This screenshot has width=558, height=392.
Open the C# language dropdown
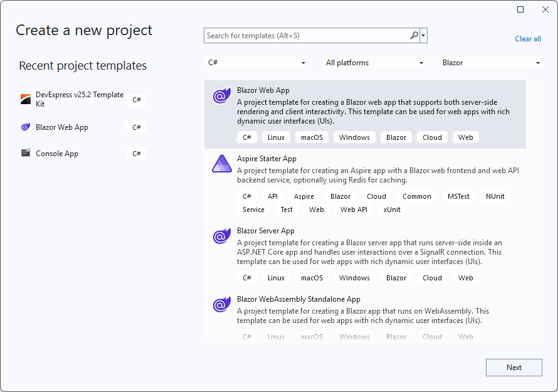(256, 63)
